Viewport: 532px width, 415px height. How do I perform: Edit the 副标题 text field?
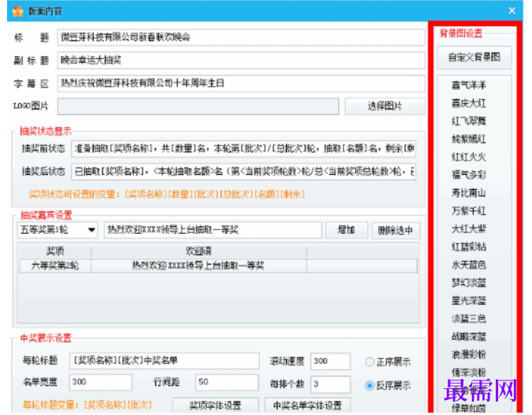click(x=241, y=61)
